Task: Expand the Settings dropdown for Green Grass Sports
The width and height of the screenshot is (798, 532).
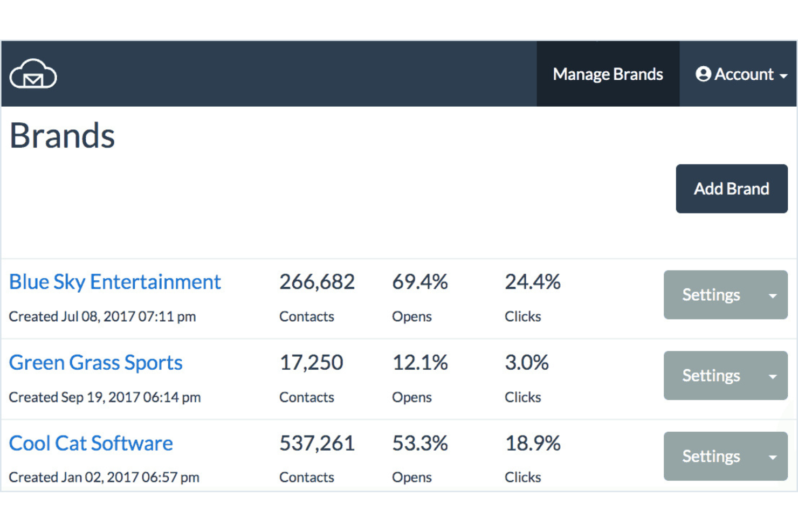Action: tap(774, 376)
